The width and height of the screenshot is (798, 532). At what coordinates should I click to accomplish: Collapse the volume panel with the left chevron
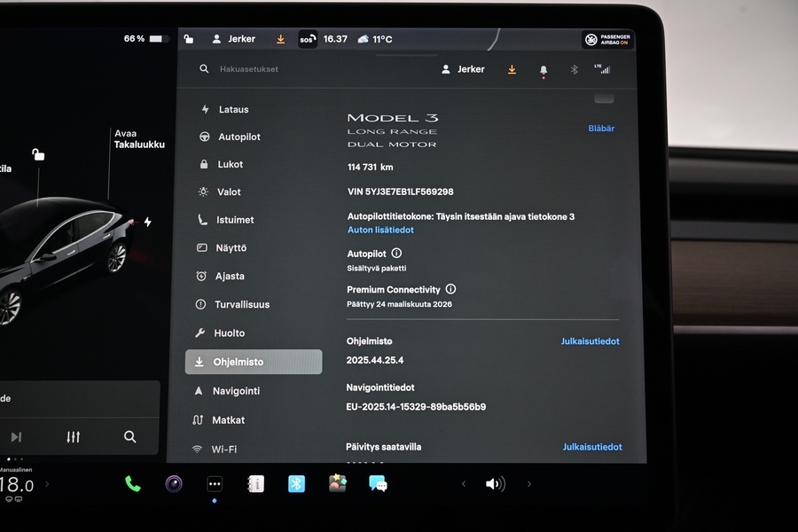464,483
